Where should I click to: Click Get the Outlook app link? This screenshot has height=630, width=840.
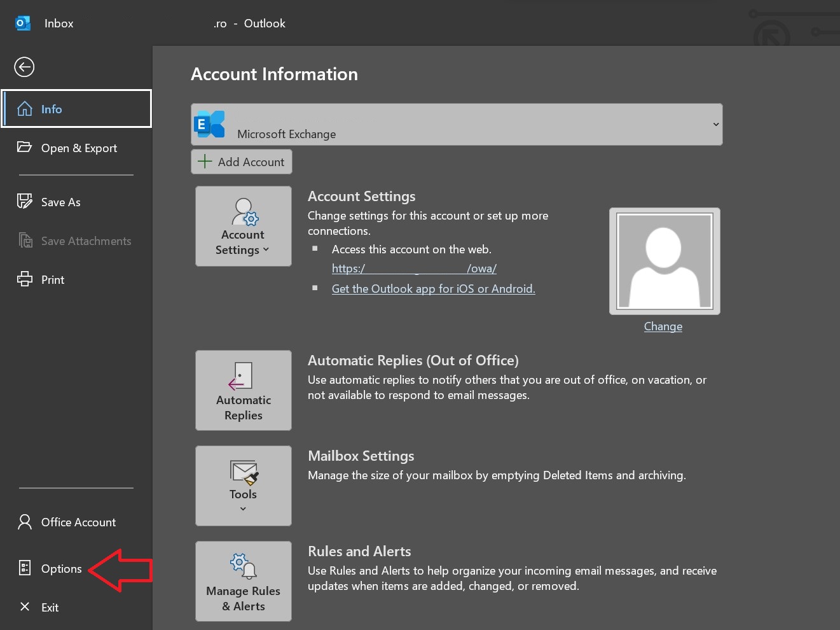click(433, 289)
